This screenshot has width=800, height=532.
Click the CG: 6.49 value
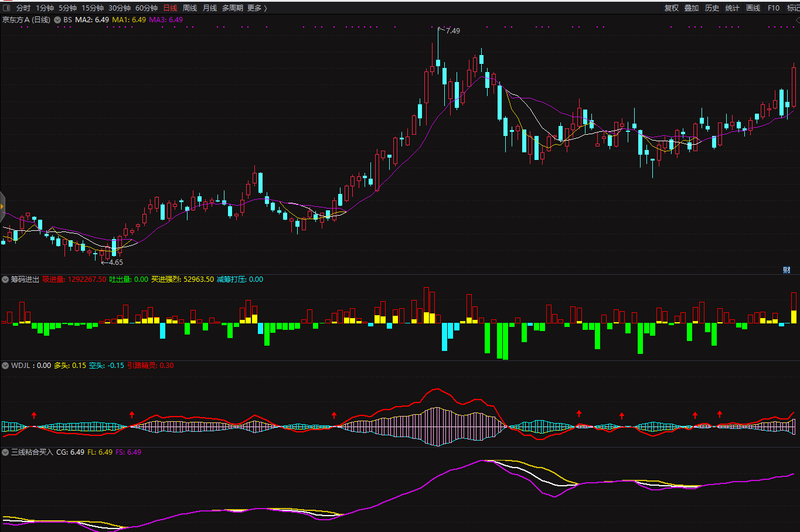[x=70, y=452]
